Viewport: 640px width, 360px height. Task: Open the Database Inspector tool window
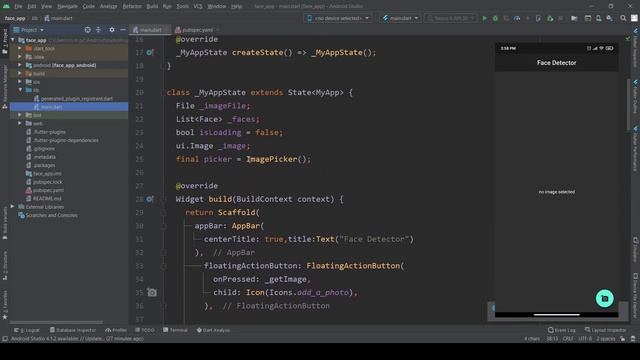[73, 330]
